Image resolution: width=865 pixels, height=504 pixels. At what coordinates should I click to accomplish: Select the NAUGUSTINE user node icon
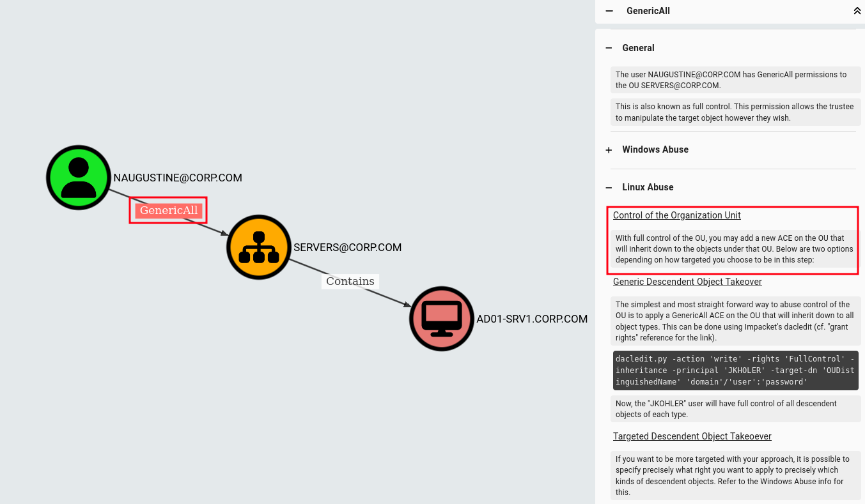click(x=79, y=178)
